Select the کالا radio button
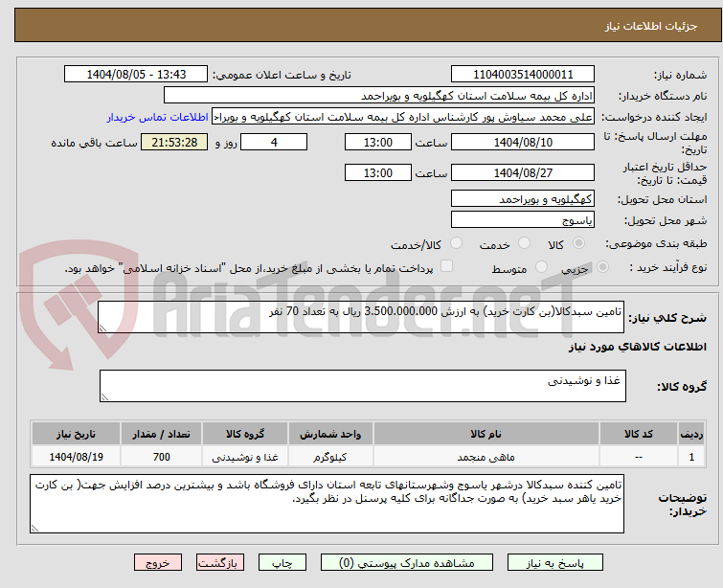The width and height of the screenshot is (723, 588). coord(578,243)
